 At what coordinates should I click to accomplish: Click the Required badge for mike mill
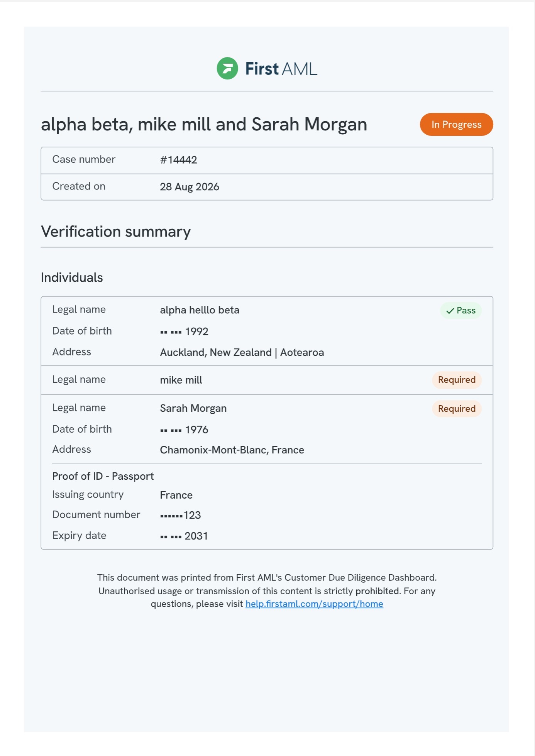pyautogui.click(x=457, y=380)
